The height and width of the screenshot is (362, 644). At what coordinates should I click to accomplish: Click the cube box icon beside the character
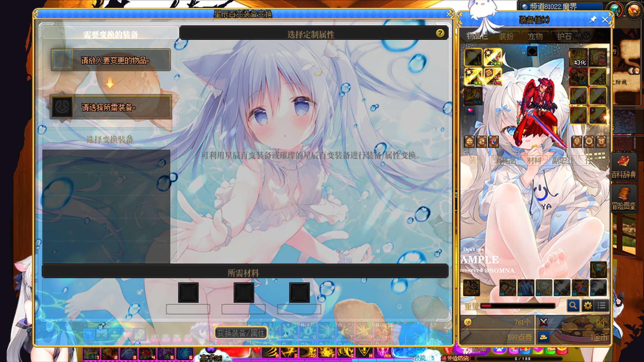[x=577, y=142]
